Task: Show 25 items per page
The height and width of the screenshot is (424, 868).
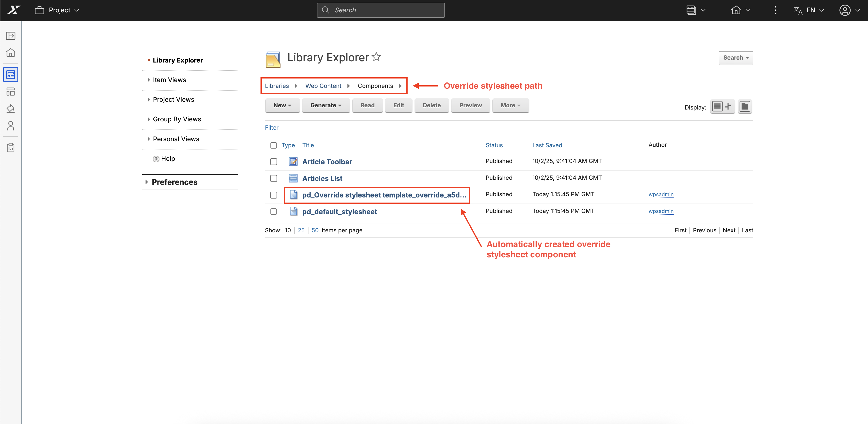Action: (x=301, y=230)
